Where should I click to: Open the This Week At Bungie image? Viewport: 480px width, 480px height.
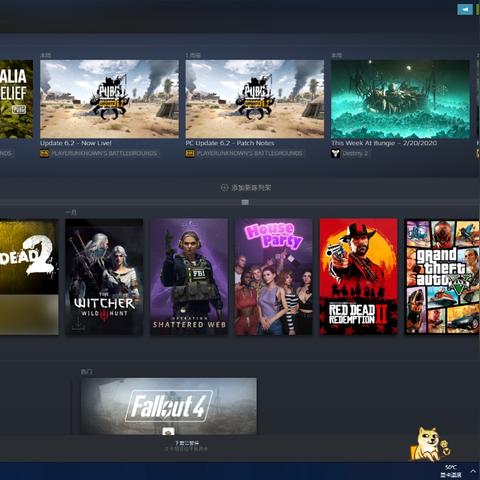click(400, 99)
